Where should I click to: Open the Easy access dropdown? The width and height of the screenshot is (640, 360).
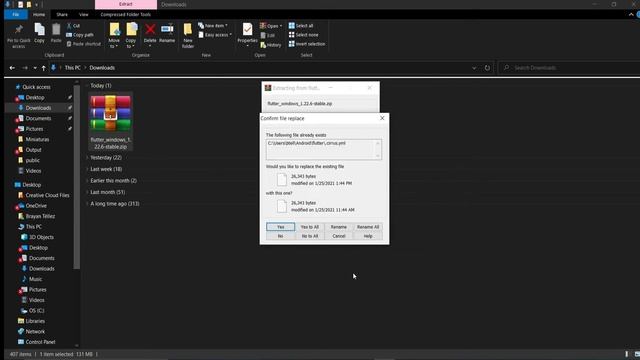coord(215,35)
